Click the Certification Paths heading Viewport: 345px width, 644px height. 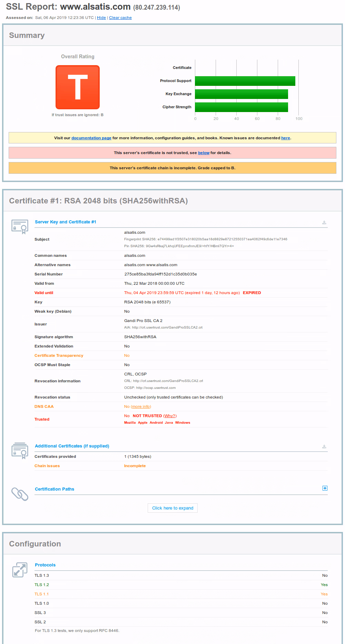click(x=55, y=489)
